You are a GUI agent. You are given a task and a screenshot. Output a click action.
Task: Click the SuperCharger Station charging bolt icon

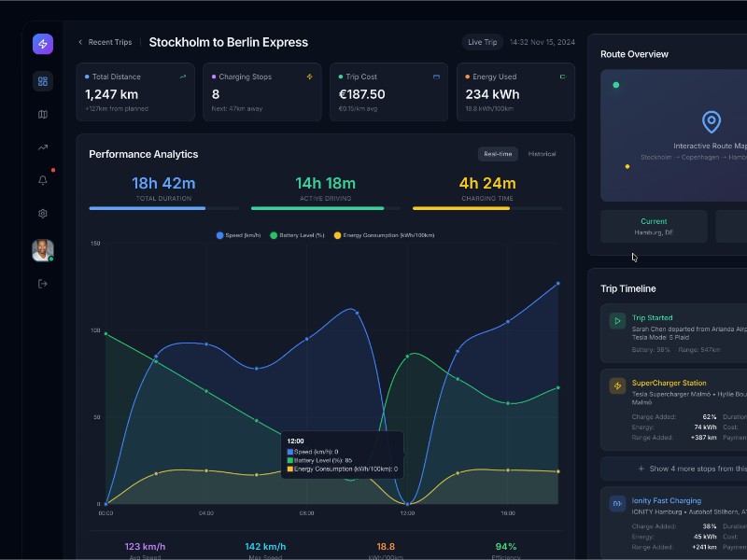[616, 385]
